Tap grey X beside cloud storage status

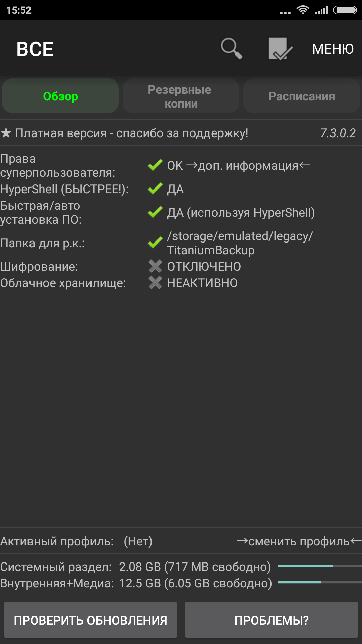pos(155,283)
